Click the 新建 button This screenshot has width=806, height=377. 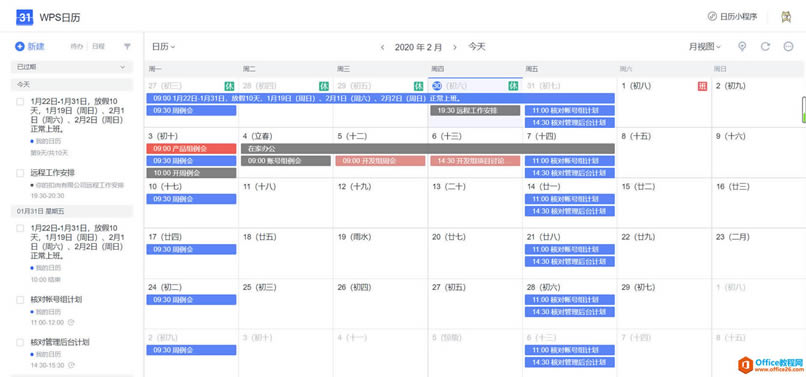click(x=30, y=46)
